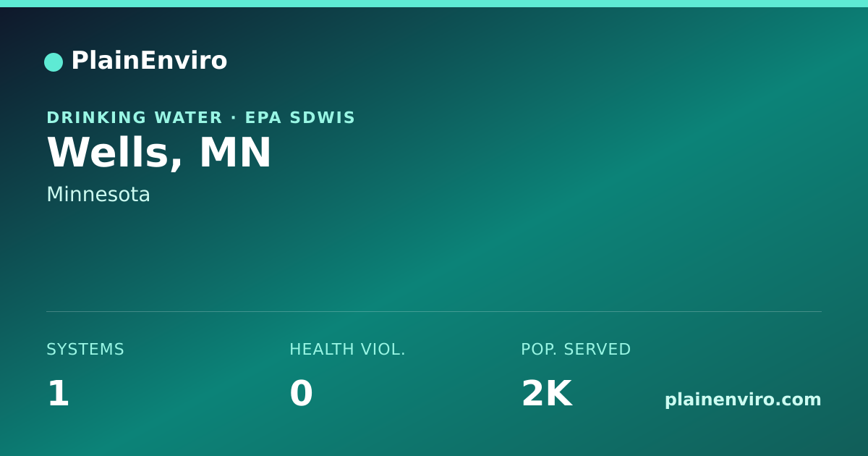Click the systems count value 1
Image resolution: width=868 pixels, height=456 pixels.
[x=58, y=394]
